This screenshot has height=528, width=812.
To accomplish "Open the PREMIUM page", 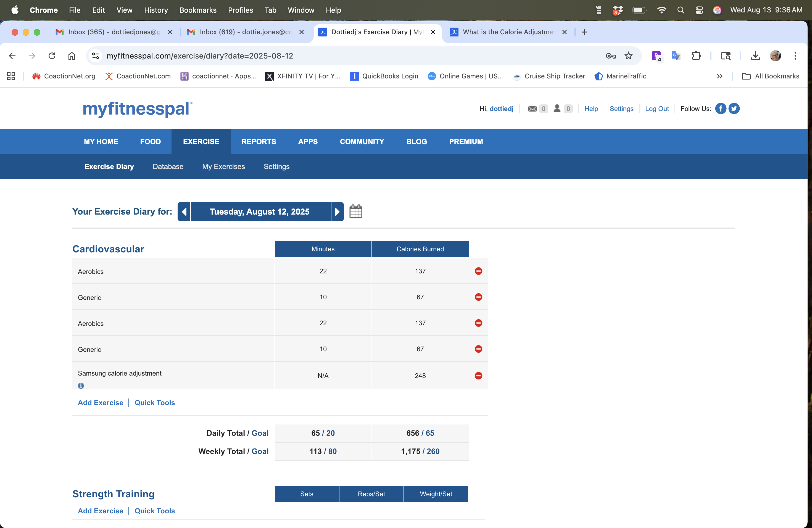I will [466, 142].
